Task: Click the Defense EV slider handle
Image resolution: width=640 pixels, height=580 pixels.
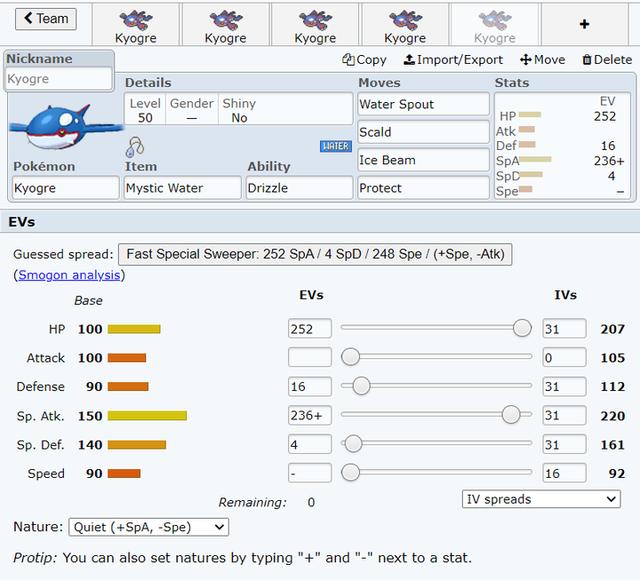Action: click(x=361, y=386)
